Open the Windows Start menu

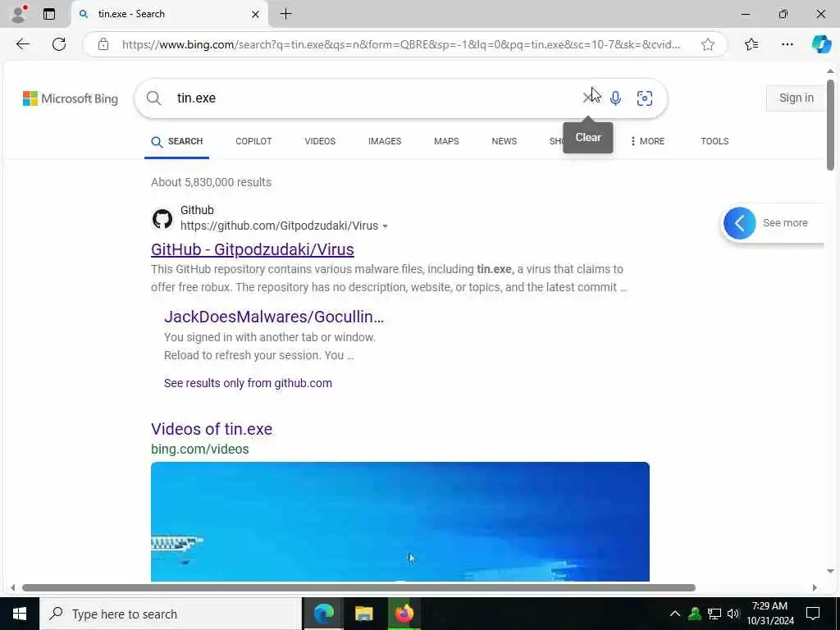point(20,614)
